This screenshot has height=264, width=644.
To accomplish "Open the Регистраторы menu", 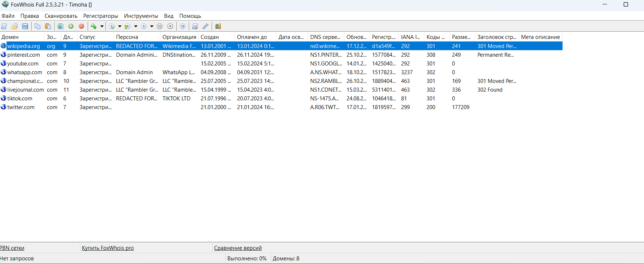I will [x=101, y=16].
